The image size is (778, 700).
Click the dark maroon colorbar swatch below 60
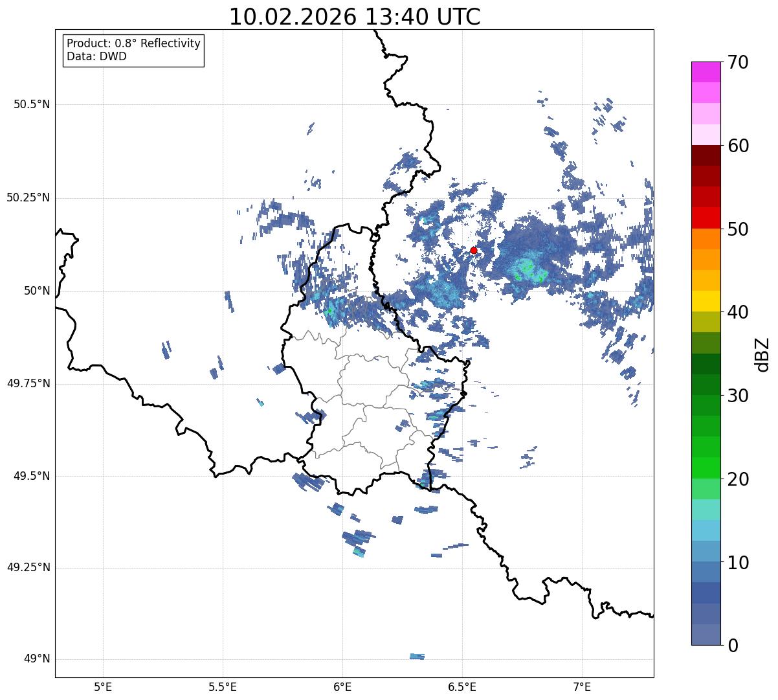[x=706, y=155]
